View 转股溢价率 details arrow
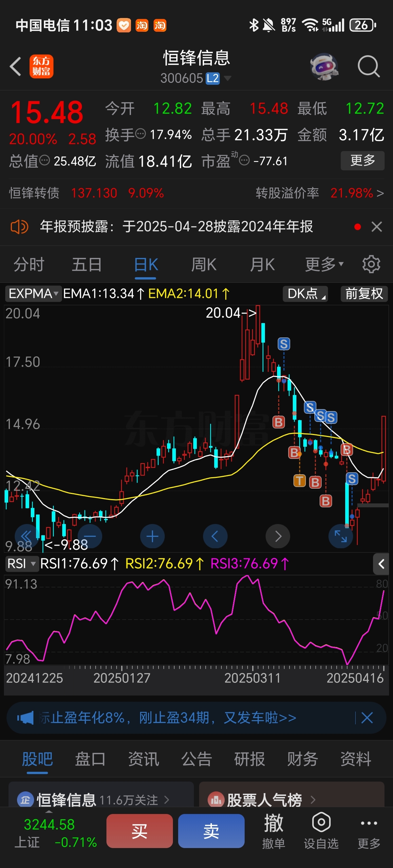Viewport: 393px width, 868px height. click(380, 193)
